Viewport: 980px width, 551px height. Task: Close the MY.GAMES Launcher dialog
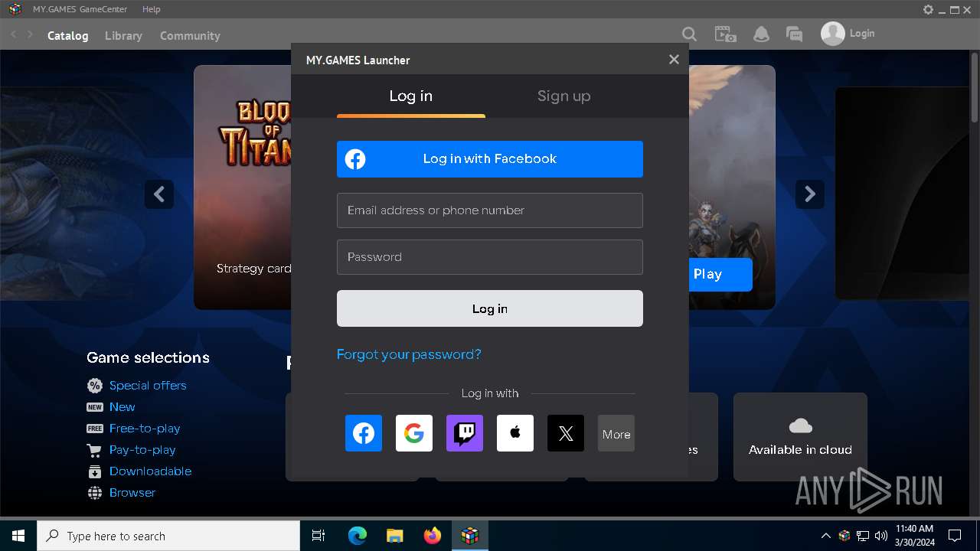click(674, 60)
